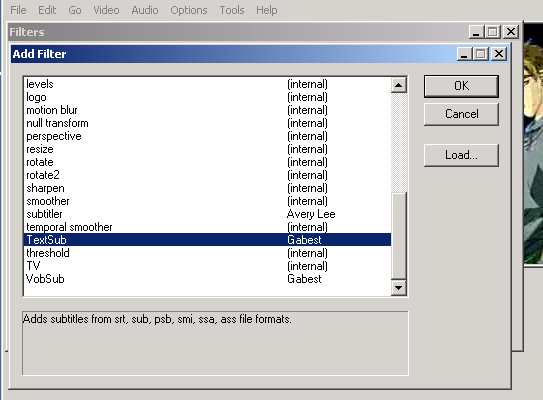543x400 pixels.
Task: Select the subtitler filter by Avery Lee
Action: coord(208,214)
